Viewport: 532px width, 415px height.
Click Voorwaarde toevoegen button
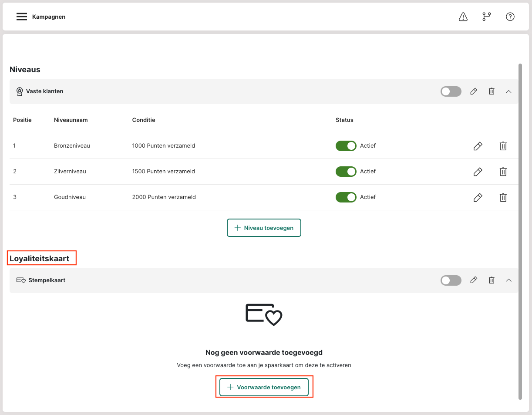[x=264, y=387]
